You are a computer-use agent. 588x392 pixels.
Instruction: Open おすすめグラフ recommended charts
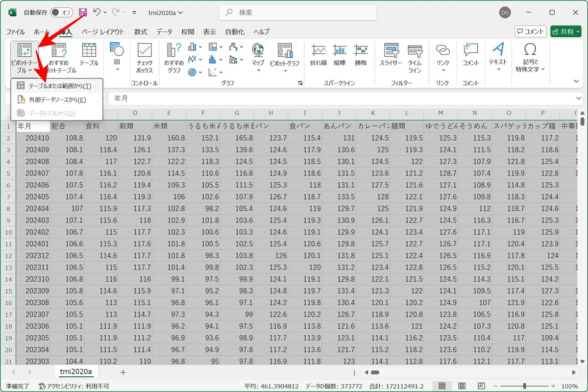point(174,58)
